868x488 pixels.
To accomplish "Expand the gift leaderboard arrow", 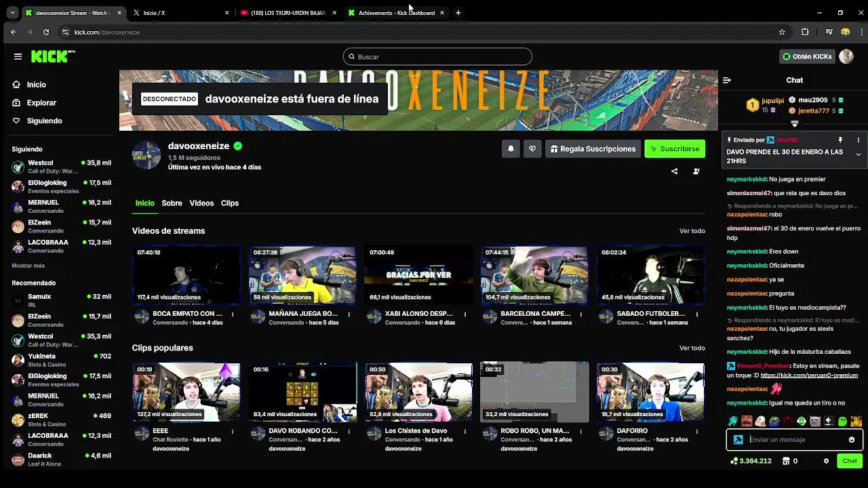I will [x=794, y=123].
